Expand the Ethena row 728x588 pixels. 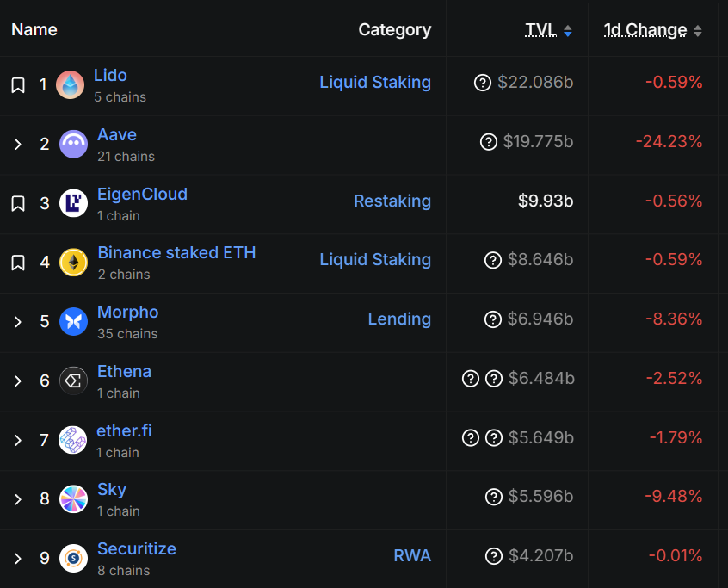[18, 381]
